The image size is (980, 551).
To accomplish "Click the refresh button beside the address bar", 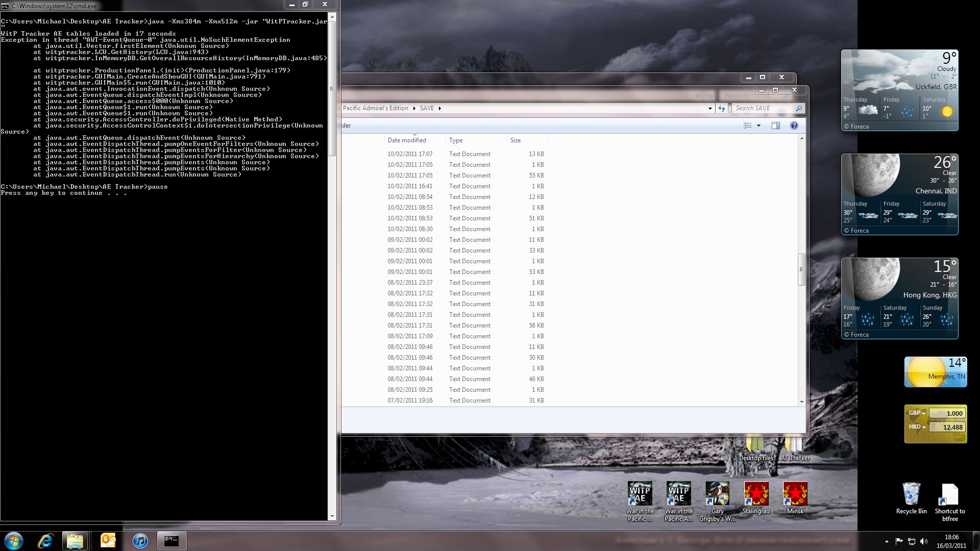I will pos(721,108).
